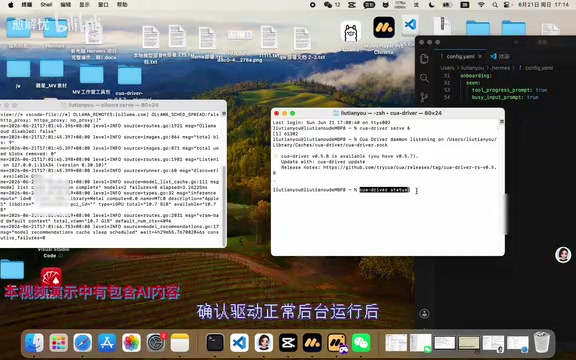Open the Shell menu
The height and width of the screenshot is (360, 576).
[x=46, y=4]
